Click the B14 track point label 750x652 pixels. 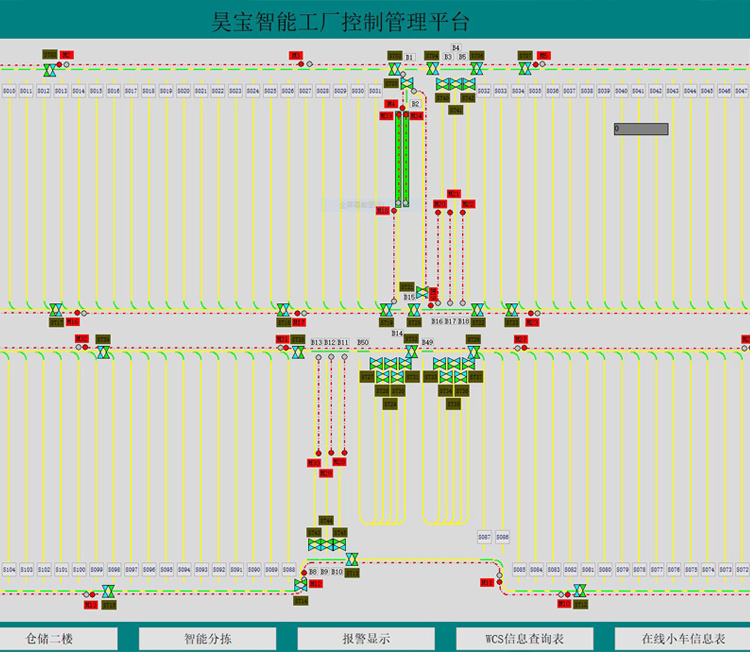coord(397,333)
